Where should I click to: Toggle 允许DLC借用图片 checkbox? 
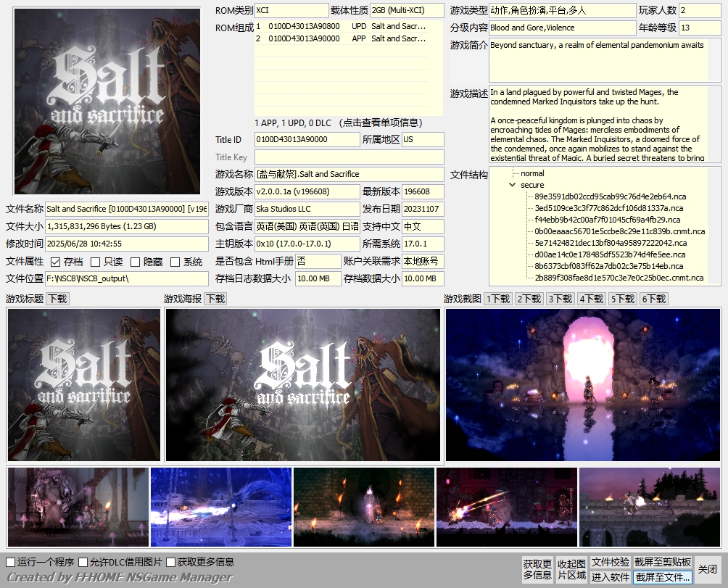(x=83, y=563)
